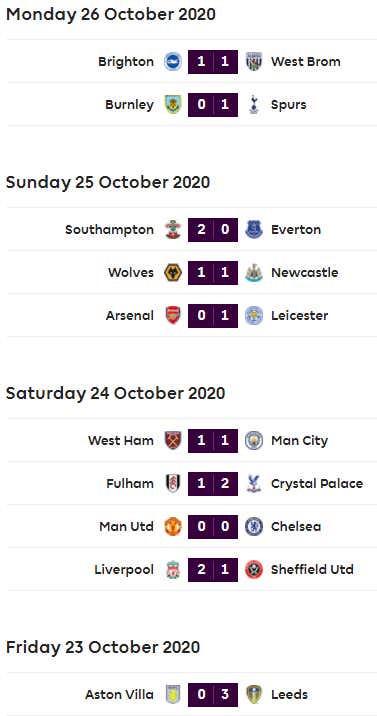Click the Leicester team name

[299, 316]
